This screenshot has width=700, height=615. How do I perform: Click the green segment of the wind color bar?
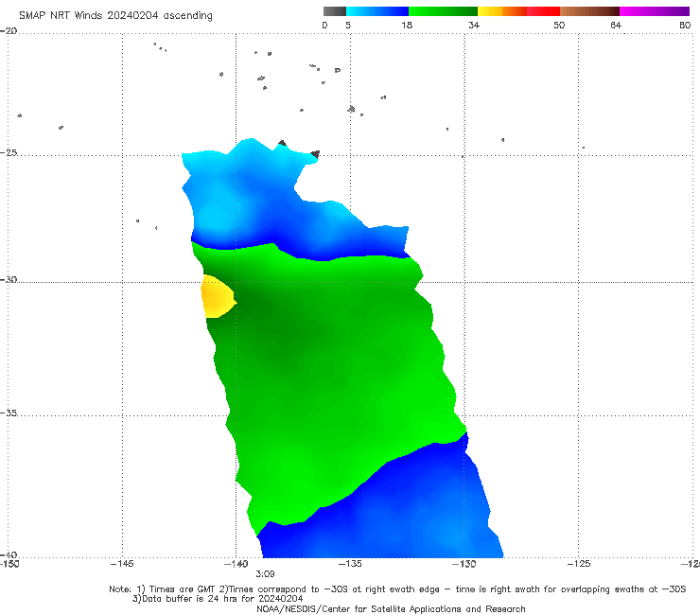(443, 11)
